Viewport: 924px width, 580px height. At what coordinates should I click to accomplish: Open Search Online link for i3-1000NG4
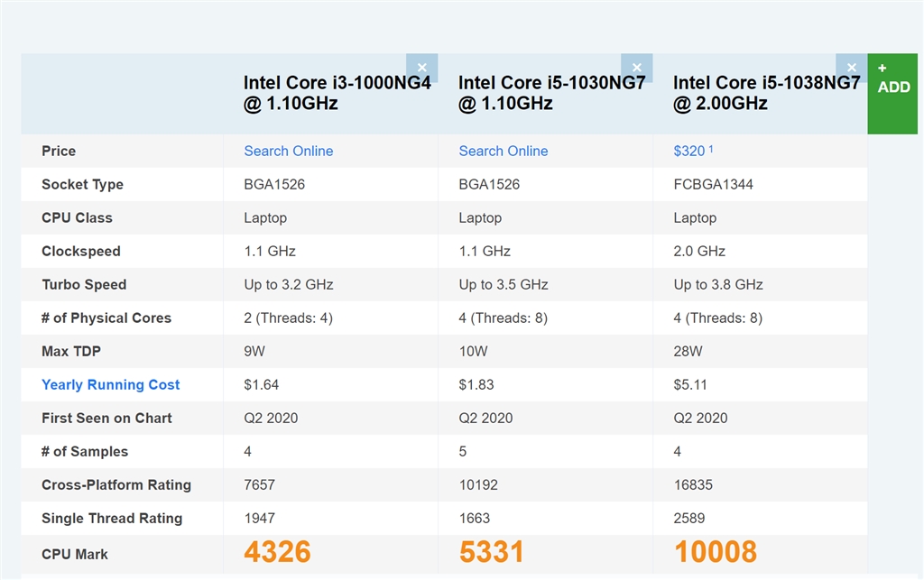click(x=288, y=151)
